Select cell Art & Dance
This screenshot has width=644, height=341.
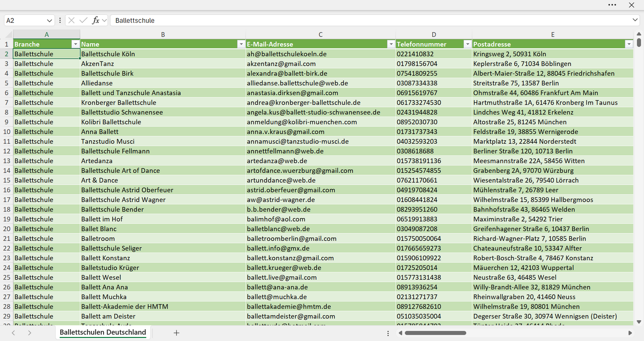163,180
